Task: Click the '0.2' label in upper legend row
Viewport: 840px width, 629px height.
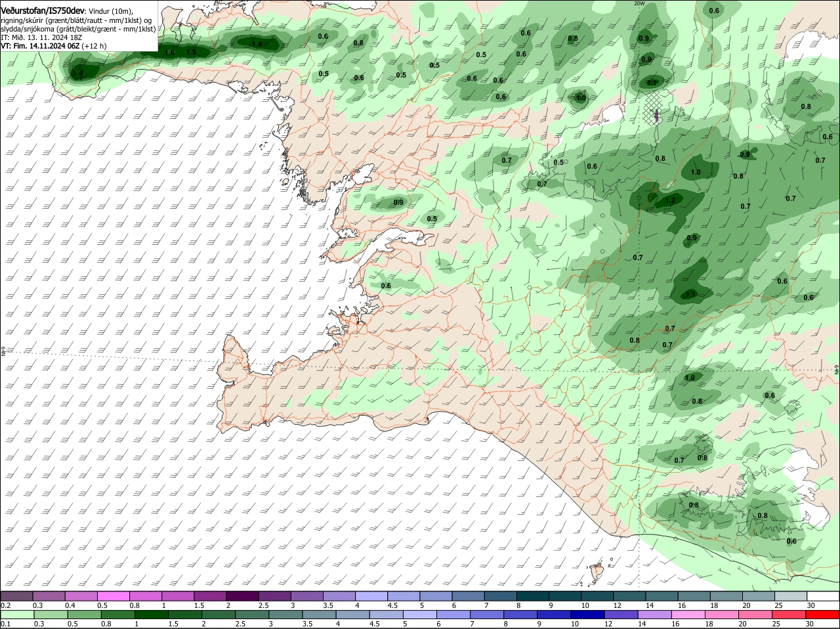Action: (x=5, y=605)
